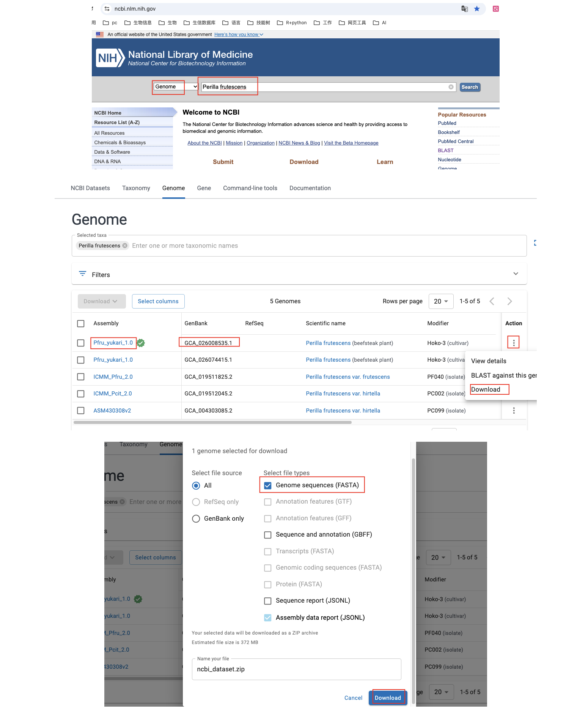Switch to the Genome tab
Viewport: 588px width, 715px height.
(x=174, y=188)
